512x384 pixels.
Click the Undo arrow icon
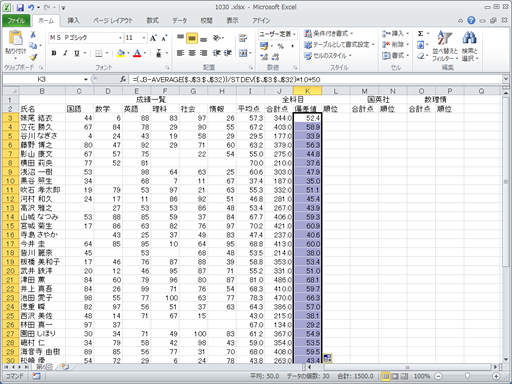pyautogui.click(x=31, y=7)
